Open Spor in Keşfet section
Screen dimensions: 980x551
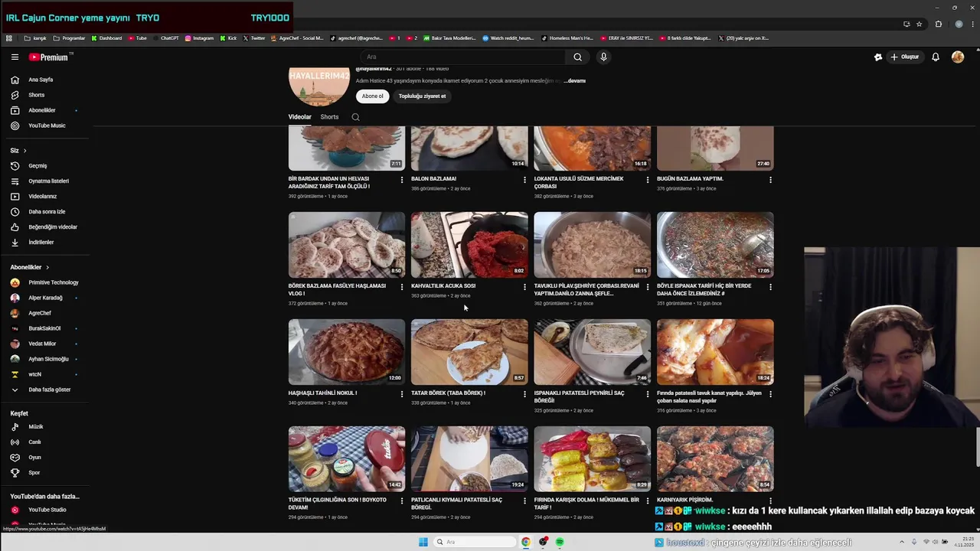click(x=34, y=472)
